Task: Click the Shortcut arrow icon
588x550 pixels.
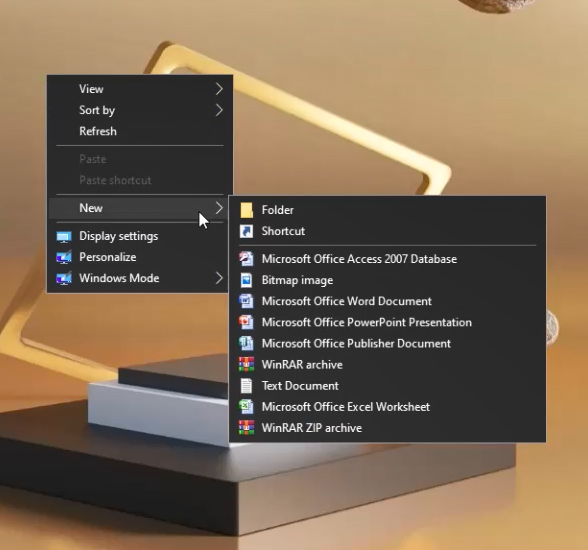Action: tap(246, 231)
